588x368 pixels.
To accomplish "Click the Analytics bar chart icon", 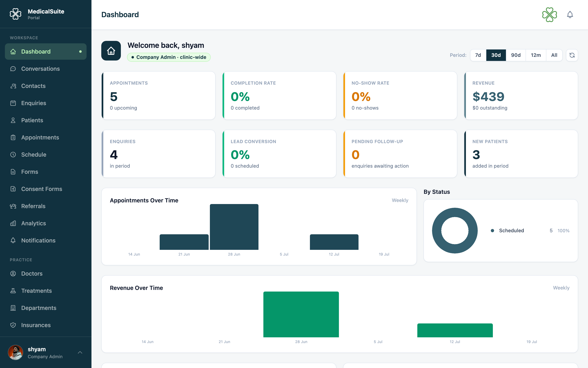I will point(13,223).
